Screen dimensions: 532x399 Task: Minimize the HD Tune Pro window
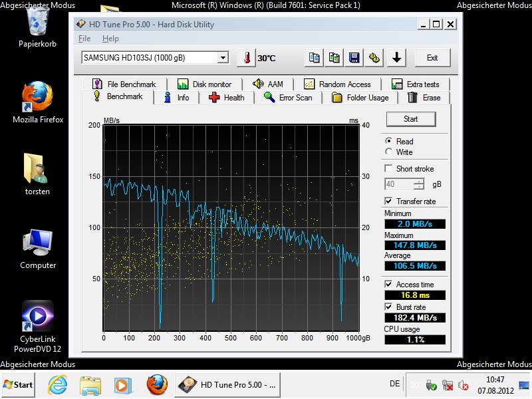click(423, 25)
